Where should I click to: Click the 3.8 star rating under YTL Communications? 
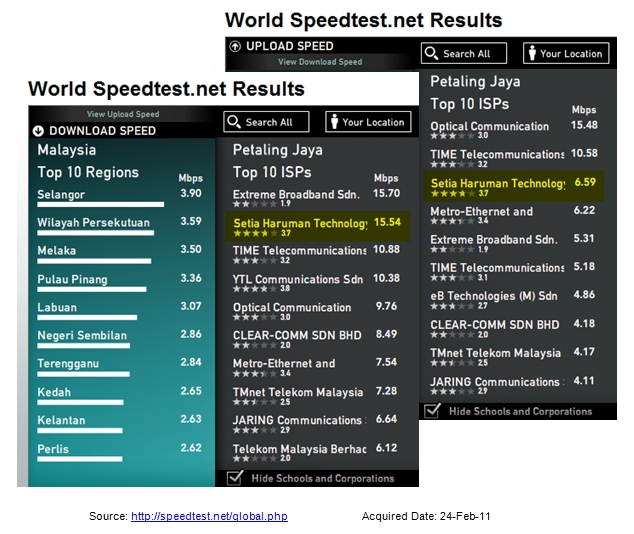click(x=261, y=288)
